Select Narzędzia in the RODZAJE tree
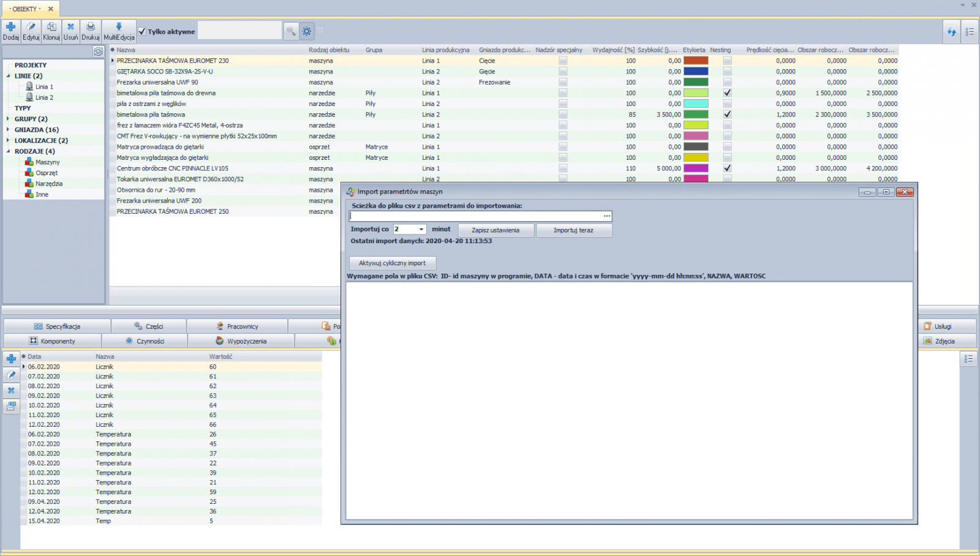 click(x=49, y=184)
